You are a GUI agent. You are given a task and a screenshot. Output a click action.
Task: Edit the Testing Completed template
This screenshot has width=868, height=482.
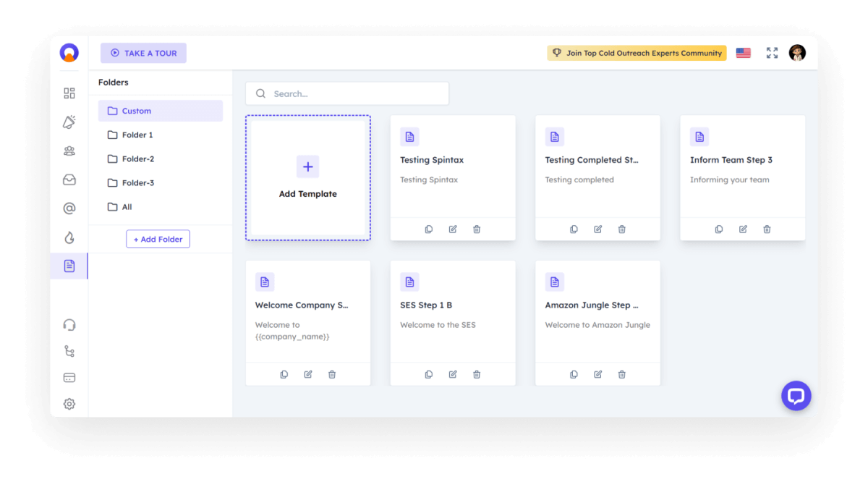pos(598,229)
